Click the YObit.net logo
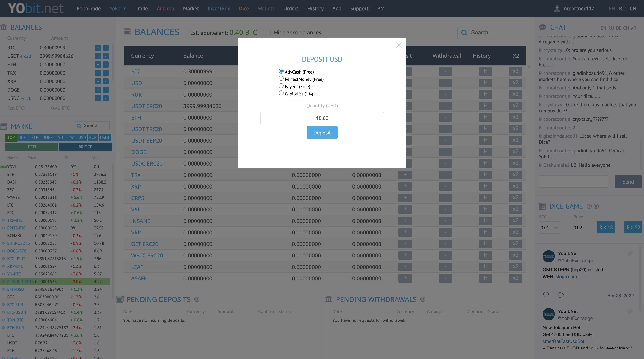Viewport: 644px width, 359px height. click(x=36, y=8)
